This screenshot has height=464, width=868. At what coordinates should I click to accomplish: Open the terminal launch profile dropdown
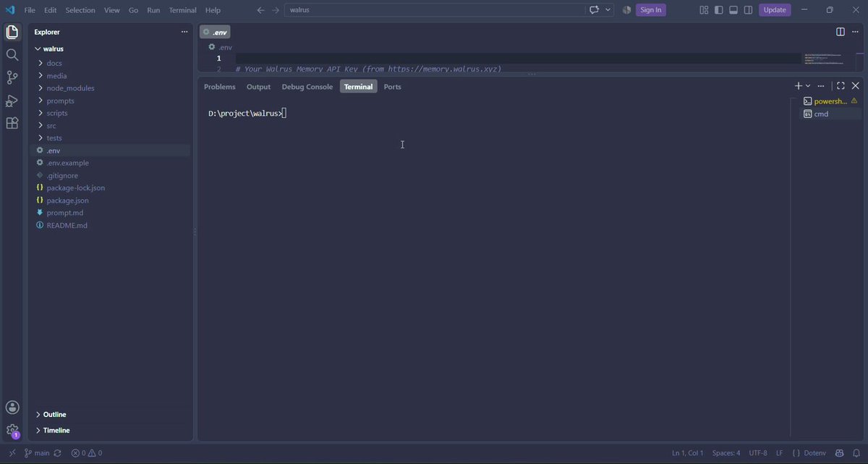(808, 85)
